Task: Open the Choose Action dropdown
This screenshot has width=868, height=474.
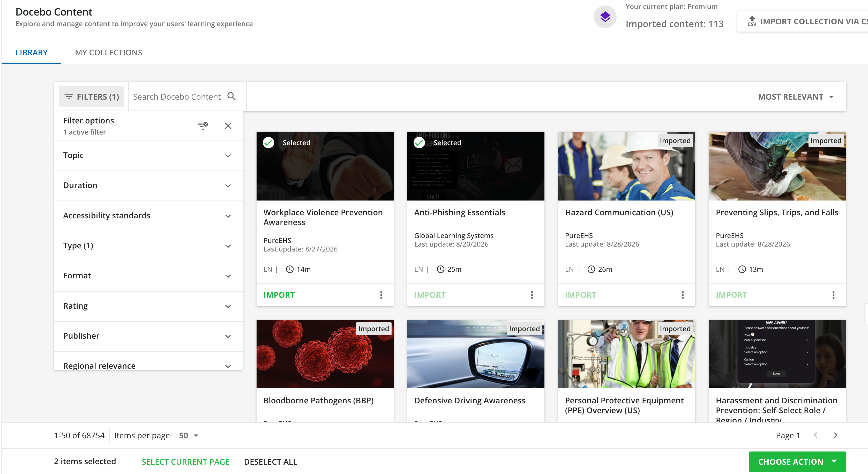Action: point(797,462)
